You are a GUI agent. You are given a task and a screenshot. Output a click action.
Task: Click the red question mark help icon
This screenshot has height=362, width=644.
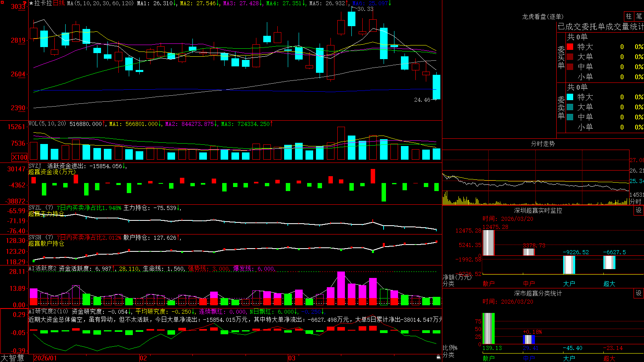pyautogui.click(x=25, y=3)
